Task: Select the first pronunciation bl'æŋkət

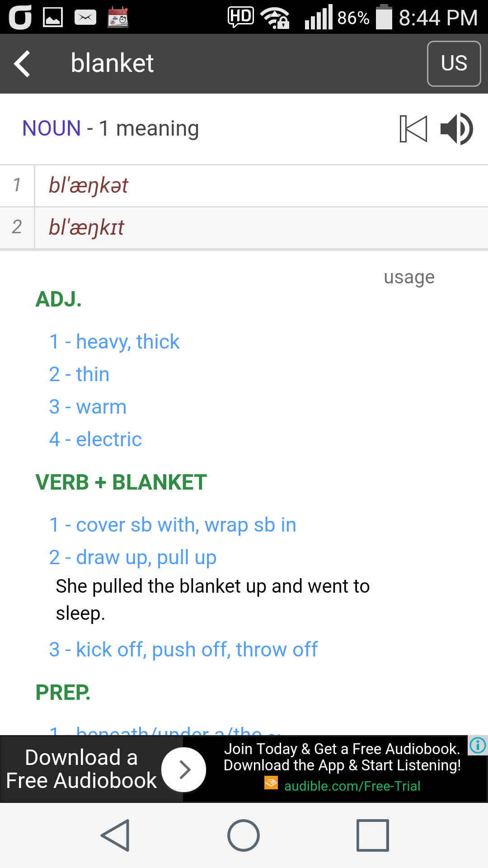Action: [89, 186]
